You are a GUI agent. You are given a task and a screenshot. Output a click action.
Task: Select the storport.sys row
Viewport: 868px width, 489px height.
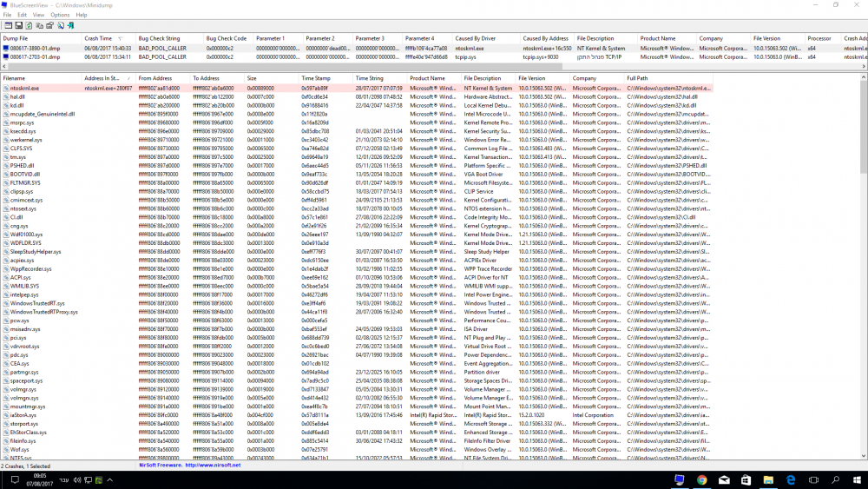pos(357,424)
